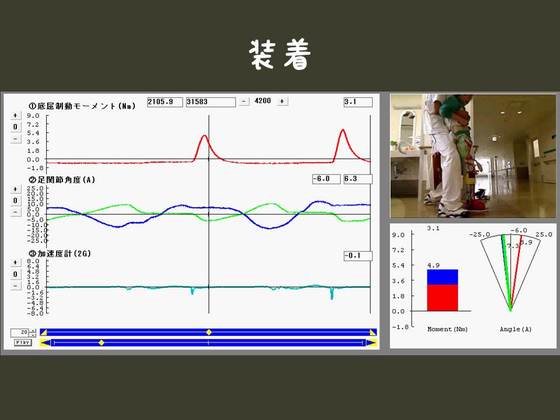Click the 0 button beside the accelerometer graph
This screenshot has height=420, width=560.
(x=15, y=274)
